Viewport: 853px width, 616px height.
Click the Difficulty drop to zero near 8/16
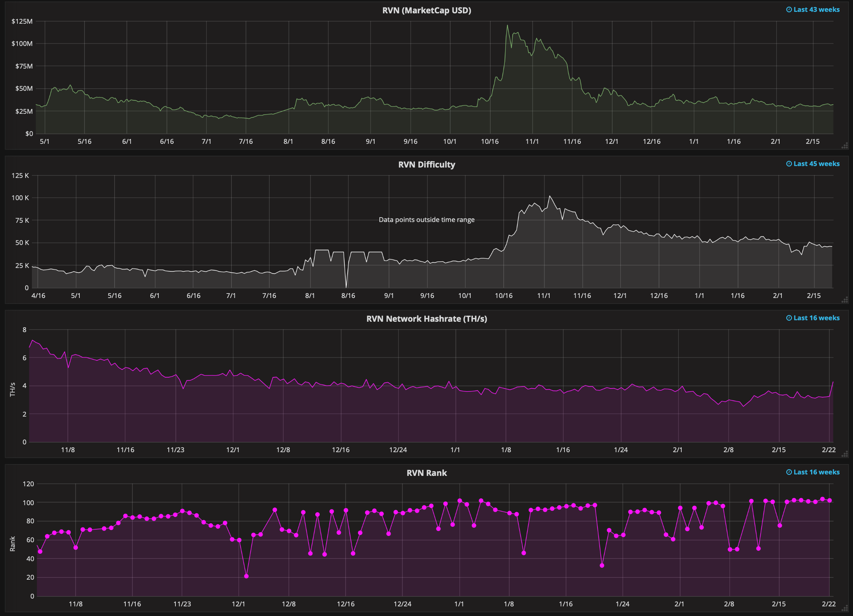[346, 287]
